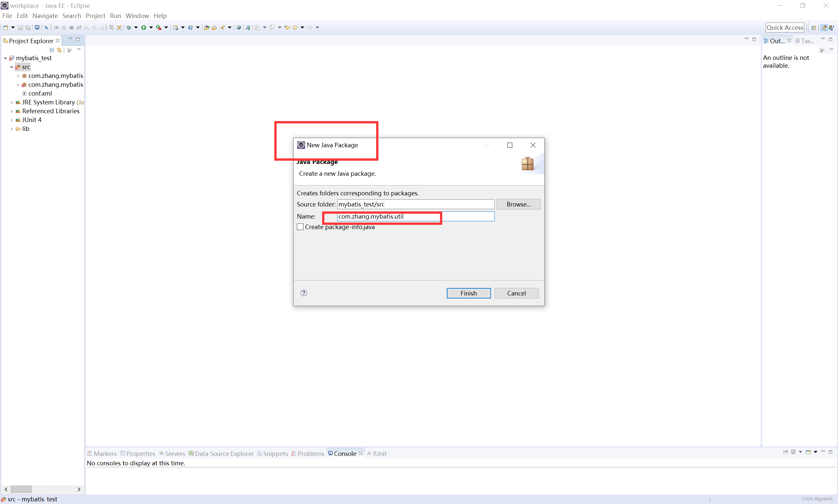This screenshot has height=504, width=838.
Task: Toggle Use Step Filters in toolbar
Action: pos(119,27)
